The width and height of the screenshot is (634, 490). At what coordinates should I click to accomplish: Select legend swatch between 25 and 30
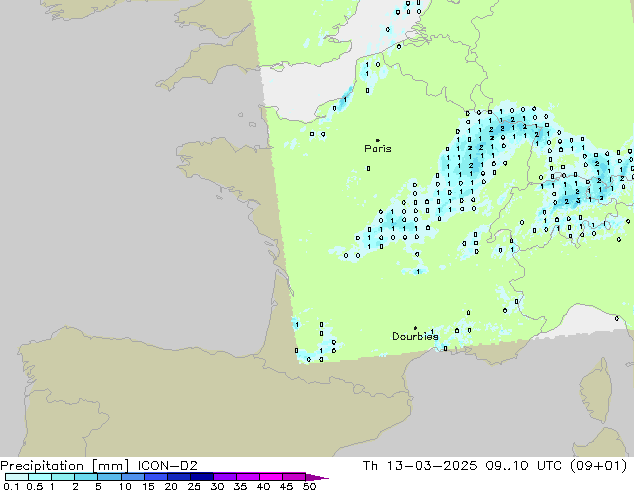click(201, 477)
